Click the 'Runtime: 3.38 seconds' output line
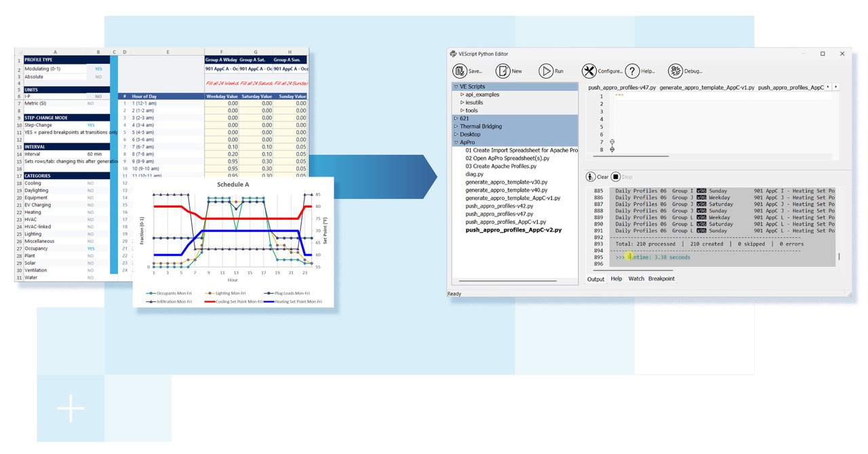The width and height of the screenshot is (868, 454). pyautogui.click(x=653, y=257)
